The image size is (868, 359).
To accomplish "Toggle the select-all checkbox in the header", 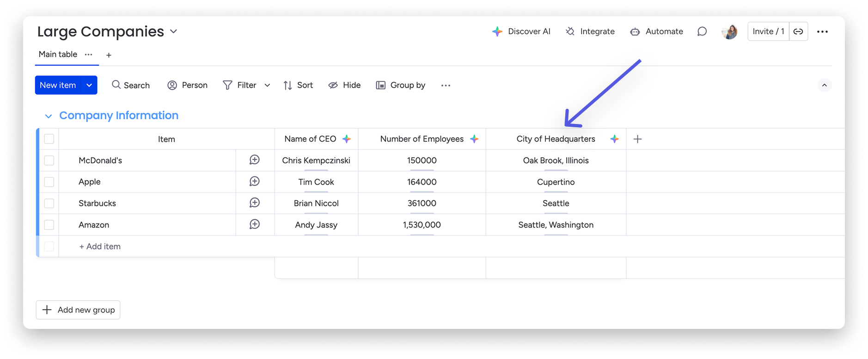I will [49, 139].
